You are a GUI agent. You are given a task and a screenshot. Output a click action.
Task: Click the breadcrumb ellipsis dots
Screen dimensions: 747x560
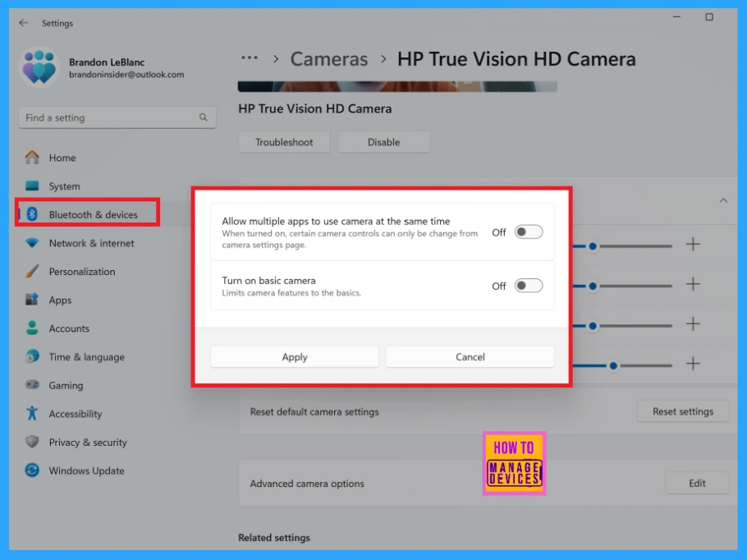click(250, 58)
